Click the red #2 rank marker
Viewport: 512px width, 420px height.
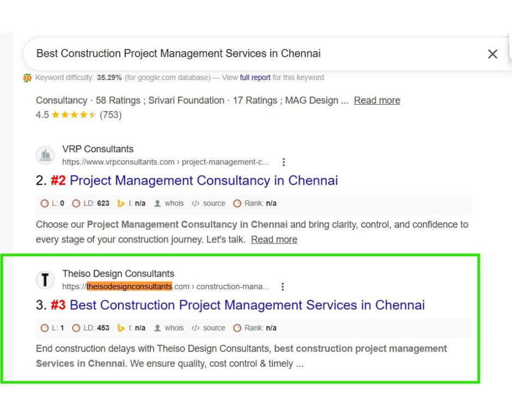tap(58, 181)
